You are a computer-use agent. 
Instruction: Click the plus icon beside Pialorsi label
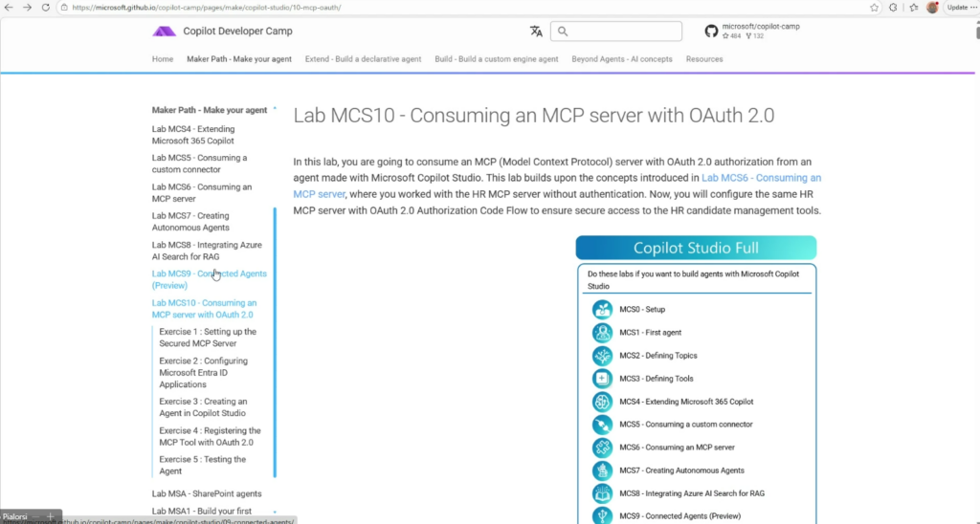coord(51,516)
